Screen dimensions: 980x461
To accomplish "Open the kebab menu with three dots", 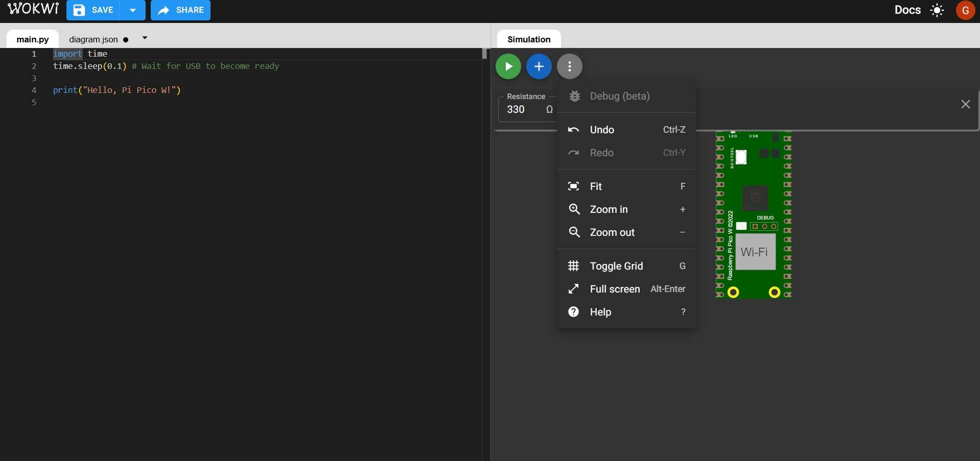I will (569, 66).
